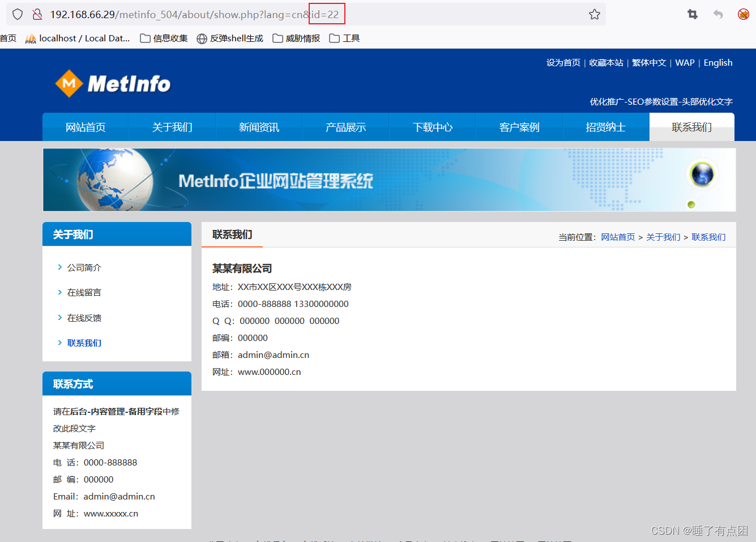Click the screenshot crop icon in toolbar
The width and height of the screenshot is (756, 542).
point(692,14)
